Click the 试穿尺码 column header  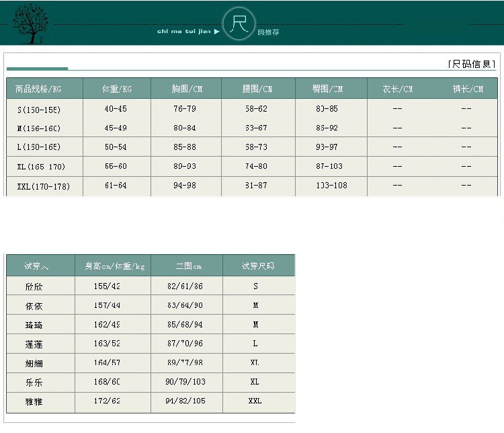[258, 266]
